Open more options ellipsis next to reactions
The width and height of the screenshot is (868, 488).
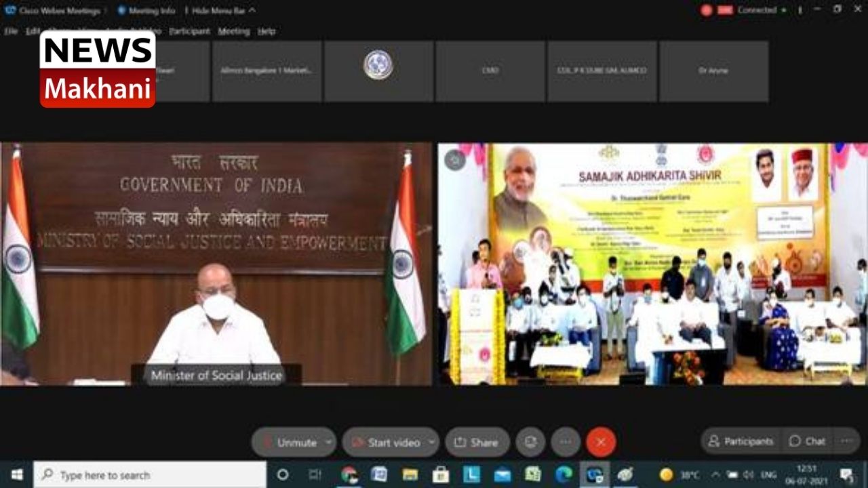[x=566, y=443]
